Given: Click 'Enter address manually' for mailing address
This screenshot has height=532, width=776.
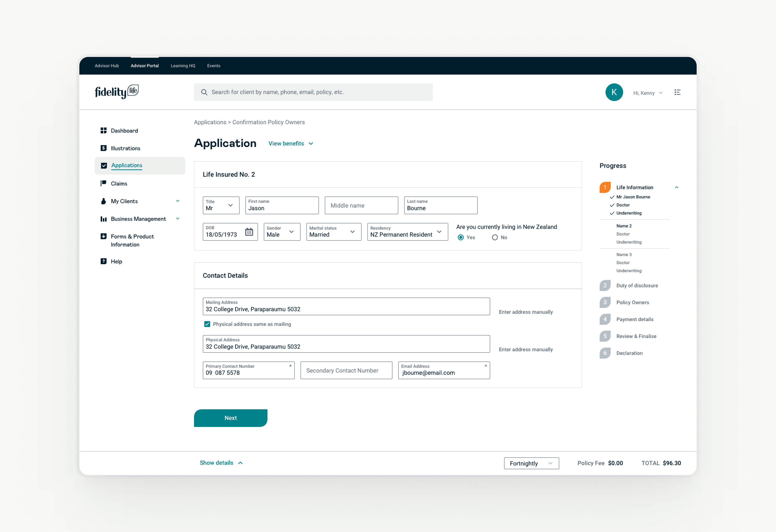Looking at the screenshot, I should 526,312.
